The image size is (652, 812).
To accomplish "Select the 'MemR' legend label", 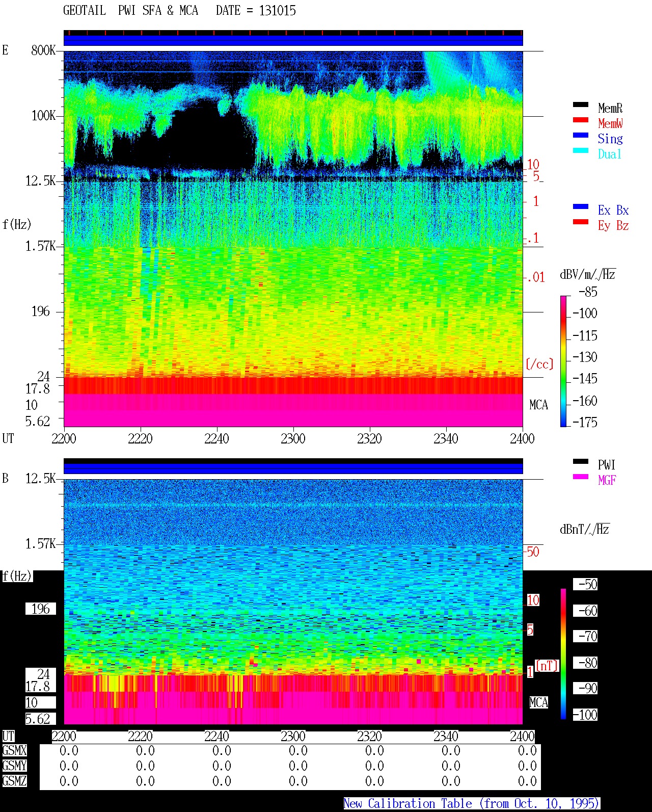I will point(610,108).
